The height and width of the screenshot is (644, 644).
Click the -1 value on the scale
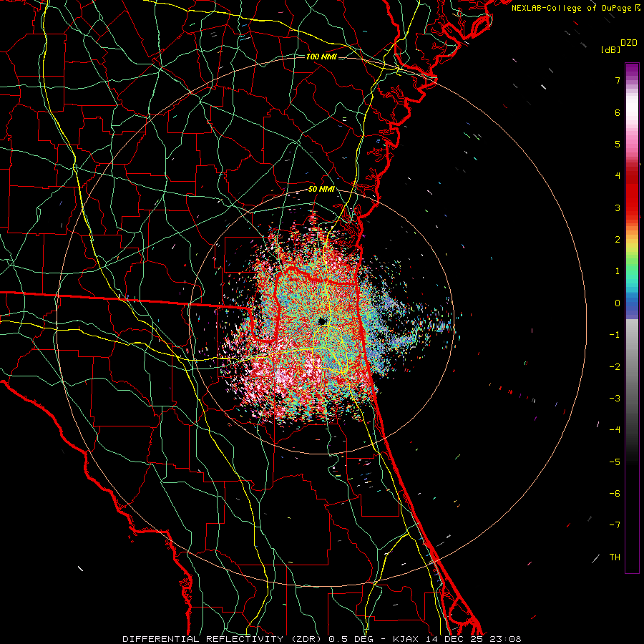pyautogui.click(x=615, y=335)
